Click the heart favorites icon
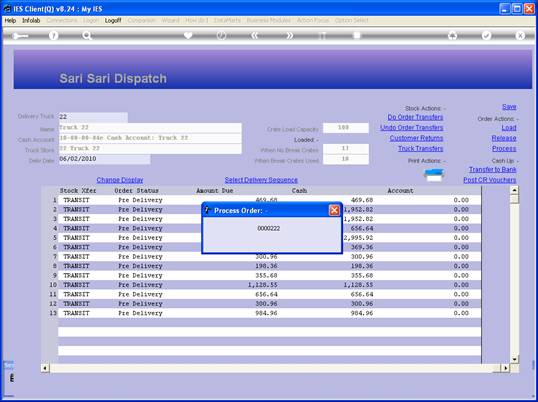This screenshot has height=402, width=538. (188, 35)
